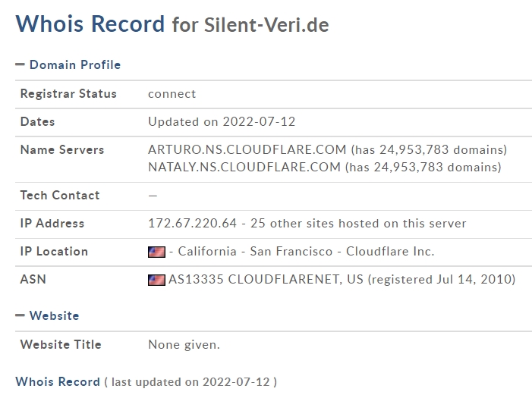View 25 other sites hosted on this server

pyautogui.click(x=358, y=223)
